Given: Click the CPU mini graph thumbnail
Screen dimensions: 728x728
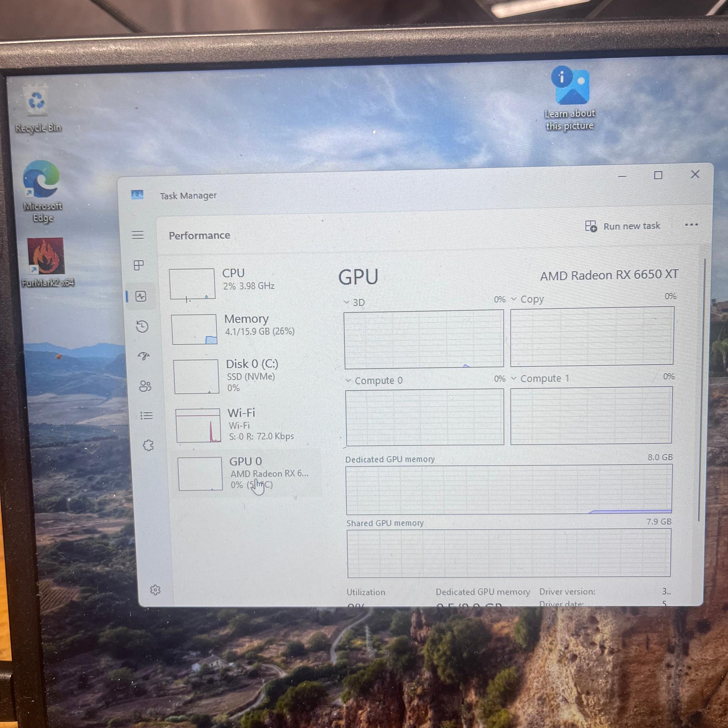Looking at the screenshot, I should coord(192,284).
